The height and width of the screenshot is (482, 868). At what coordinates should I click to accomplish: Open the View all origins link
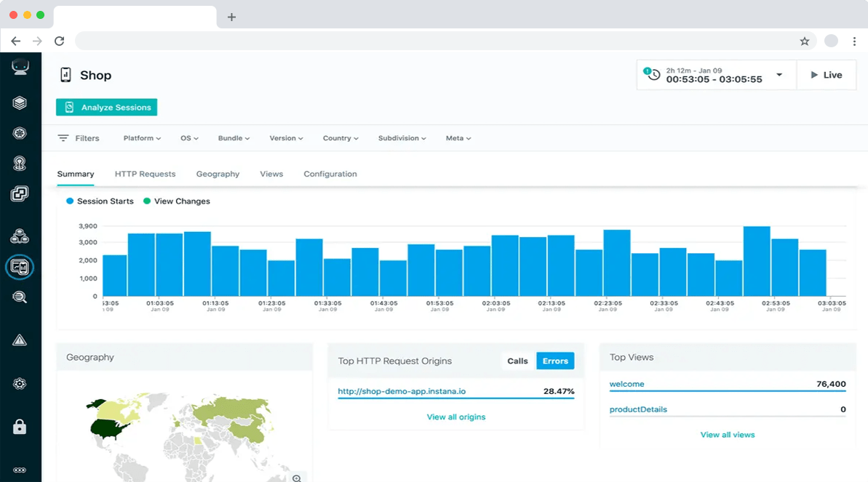(455, 417)
